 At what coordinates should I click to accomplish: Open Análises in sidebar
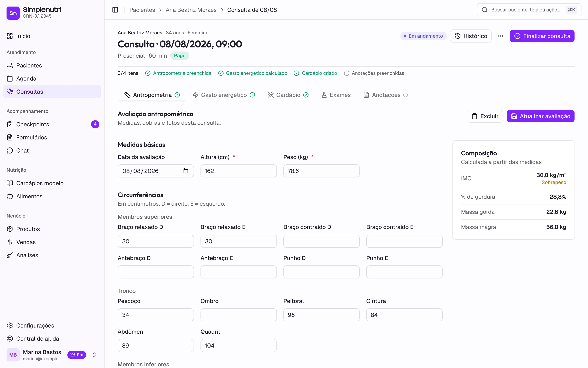52,255
